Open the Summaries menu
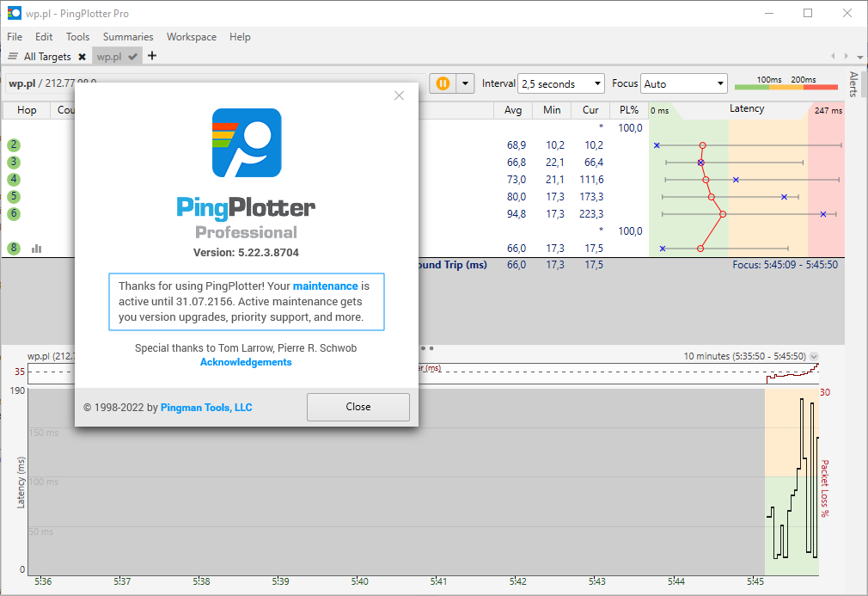Screen dimensions: 868x596 pyautogui.click(x=128, y=37)
